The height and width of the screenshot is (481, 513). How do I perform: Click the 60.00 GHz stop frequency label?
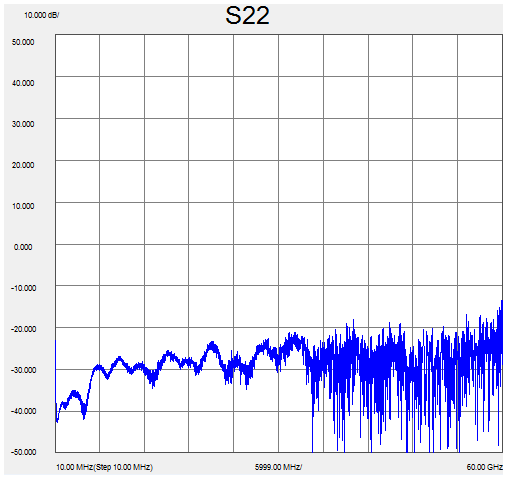485,467
